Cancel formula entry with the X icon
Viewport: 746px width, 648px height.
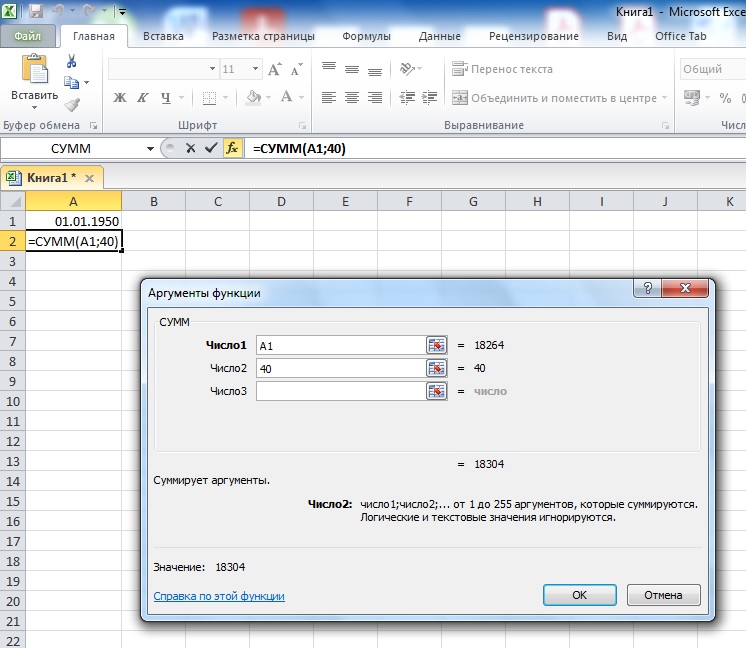pos(190,148)
